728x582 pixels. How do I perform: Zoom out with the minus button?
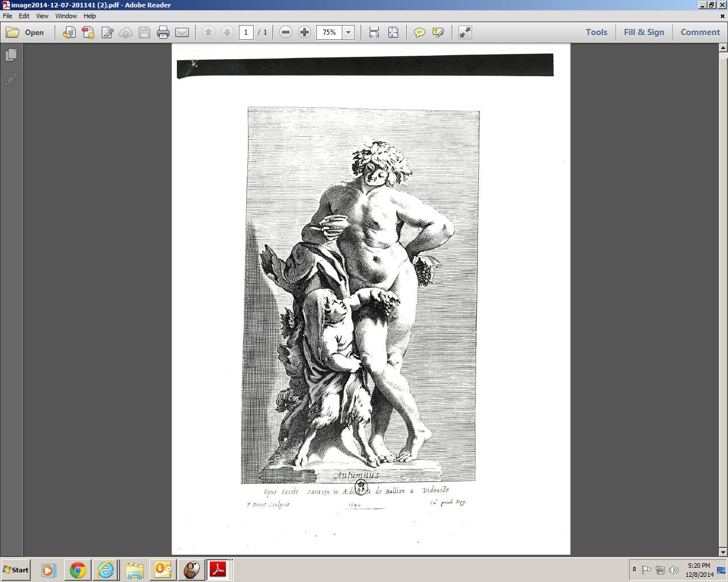[286, 32]
